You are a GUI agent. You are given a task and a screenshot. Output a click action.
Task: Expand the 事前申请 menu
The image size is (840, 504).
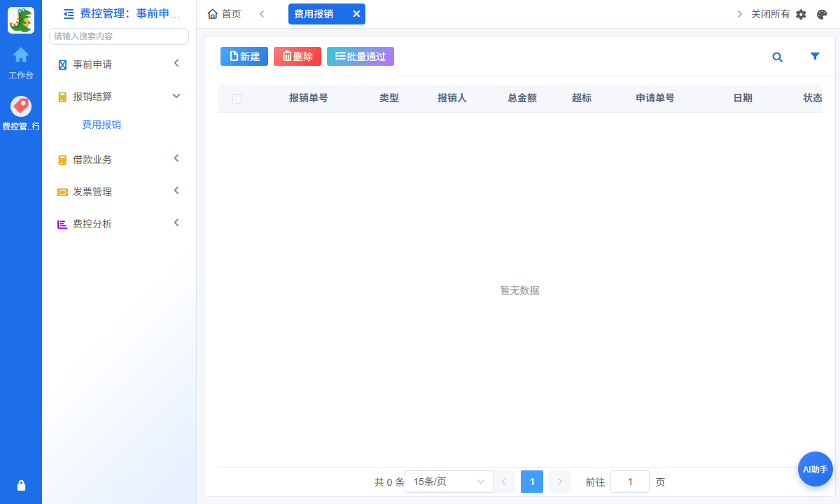pyautogui.click(x=119, y=64)
